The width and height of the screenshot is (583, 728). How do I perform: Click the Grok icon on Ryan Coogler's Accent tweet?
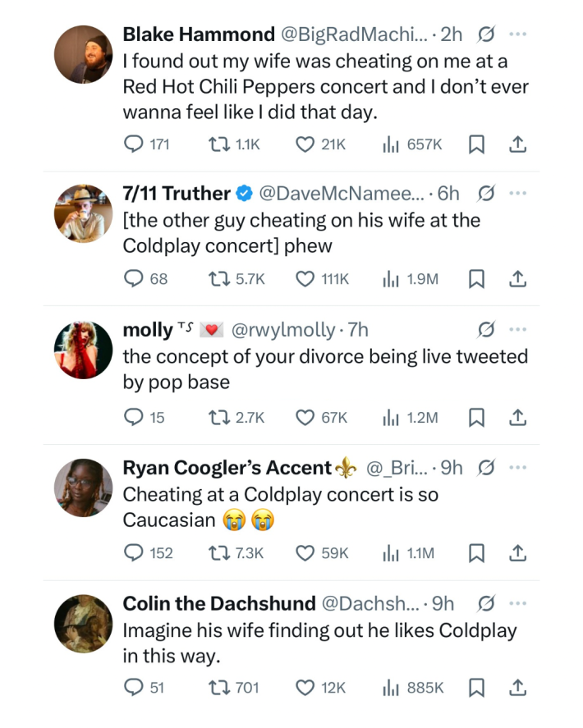[x=486, y=467]
